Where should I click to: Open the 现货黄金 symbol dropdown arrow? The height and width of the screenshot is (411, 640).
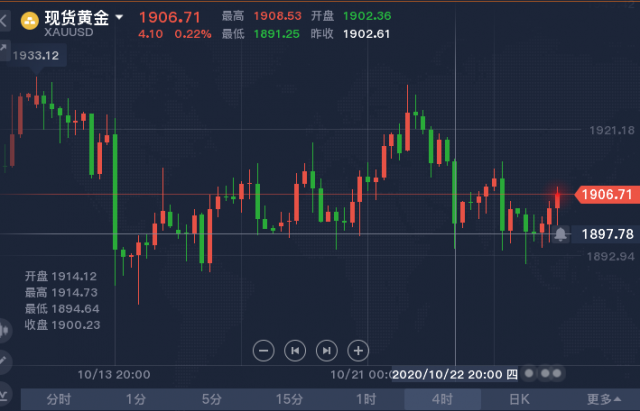(x=119, y=17)
